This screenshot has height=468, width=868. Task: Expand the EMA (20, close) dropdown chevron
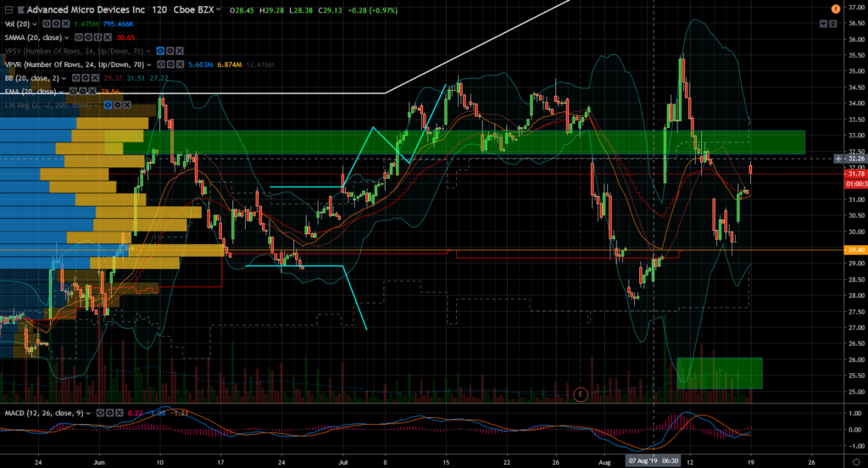pyautogui.click(x=61, y=92)
